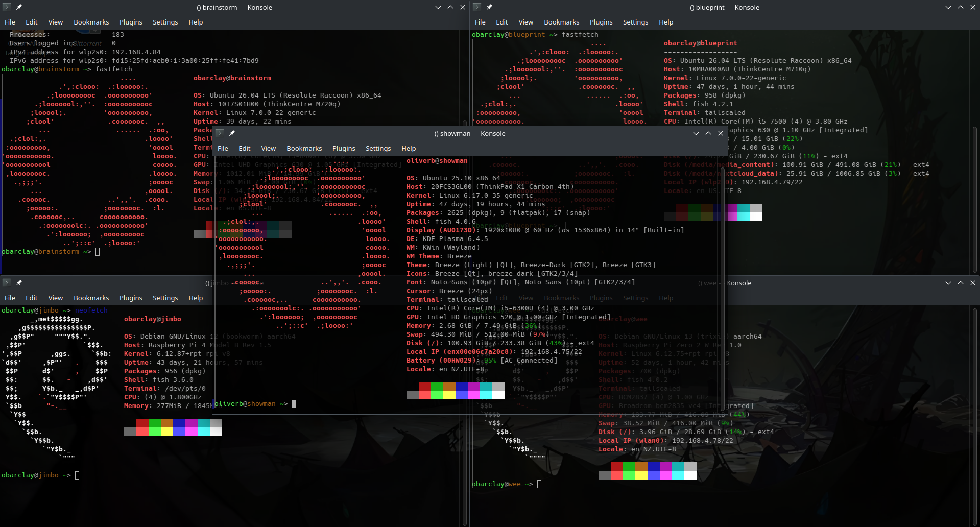Close the showman Konsole window
Image resolution: width=980 pixels, height=527 pixels.
tap(721, 133)
